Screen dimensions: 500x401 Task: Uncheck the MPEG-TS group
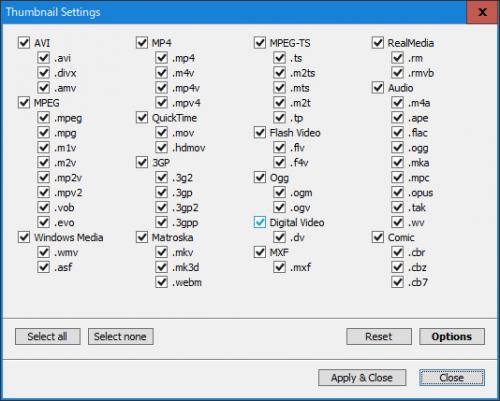[260, 43]
